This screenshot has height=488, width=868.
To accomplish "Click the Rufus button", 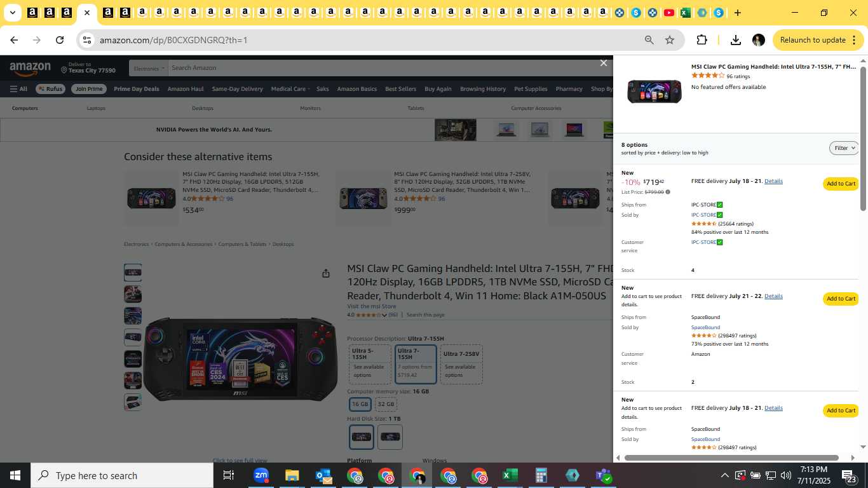I will (x=50, y=89).
